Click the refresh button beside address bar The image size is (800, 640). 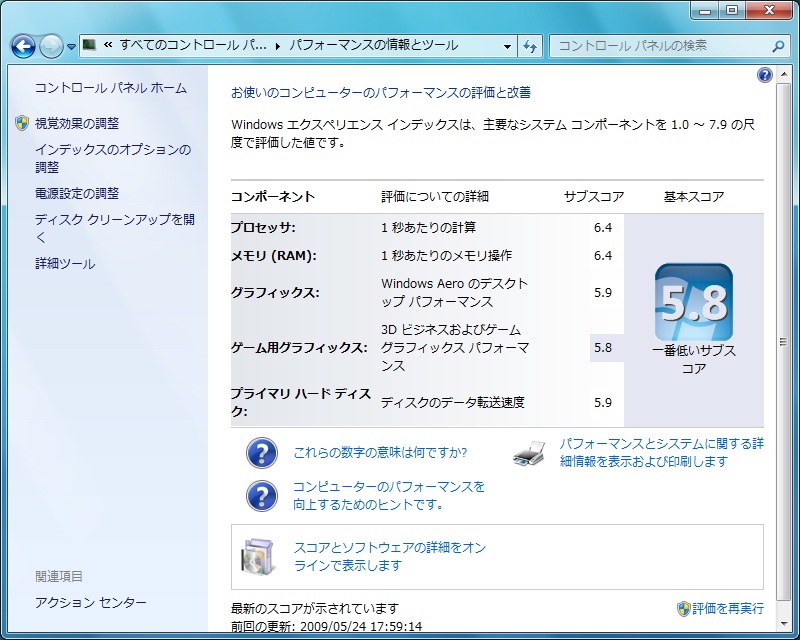pyautogui.click(x=530, y=46)
